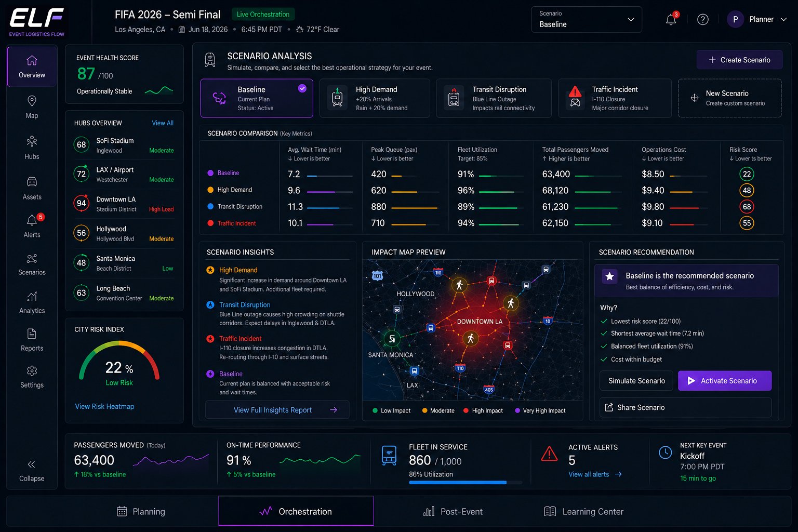
Task: Click the Santa Monica green marker on map
Action: [x=392, y=339]
